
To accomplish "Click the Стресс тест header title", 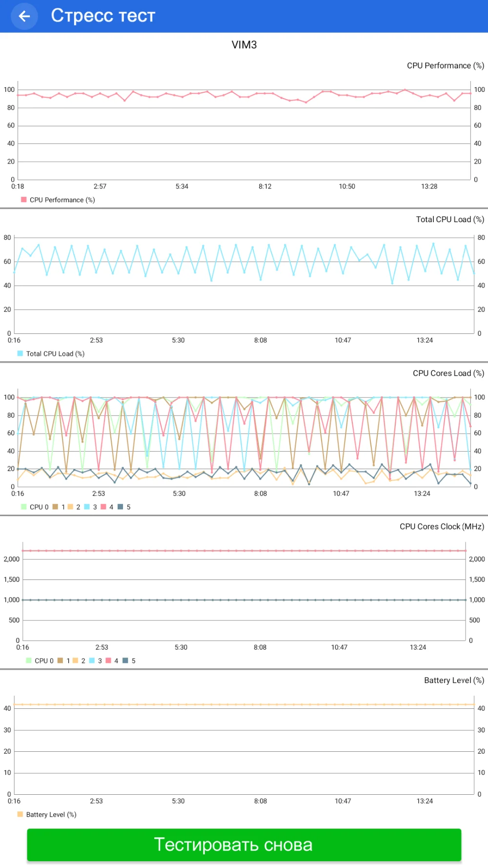I will [103, 16].
